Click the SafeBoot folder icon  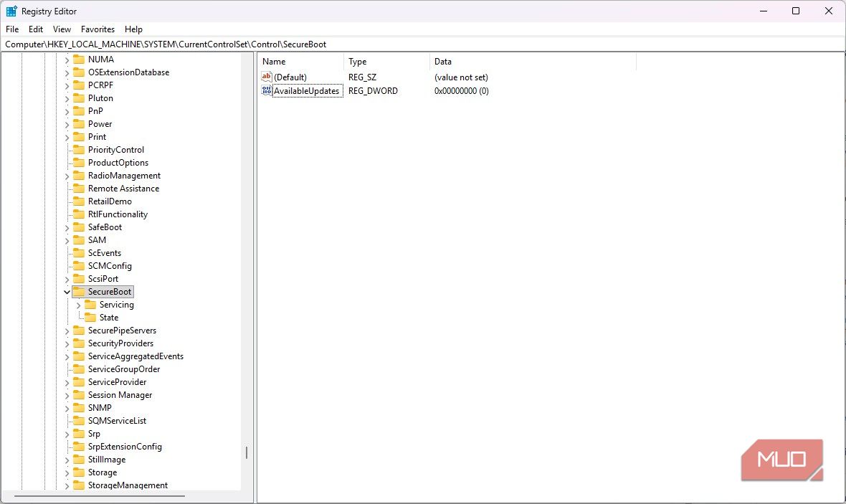coord(79,227)
